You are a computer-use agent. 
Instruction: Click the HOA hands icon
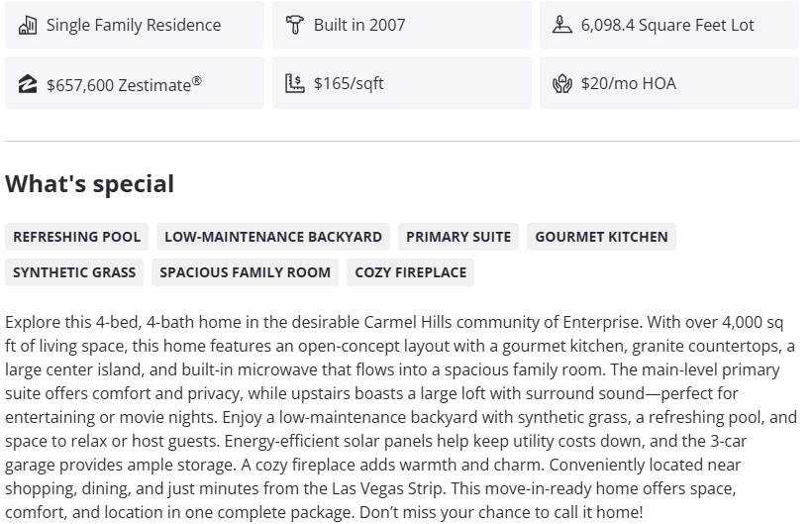562,84
